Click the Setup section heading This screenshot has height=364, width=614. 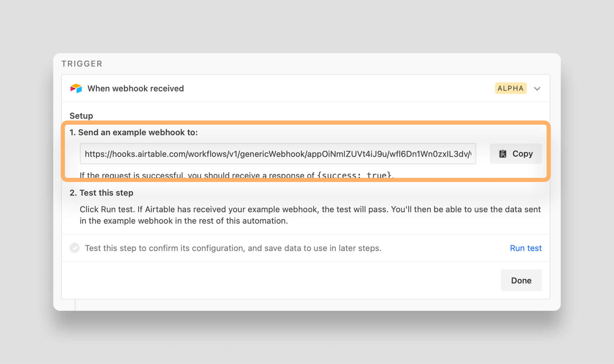(81, 116)
